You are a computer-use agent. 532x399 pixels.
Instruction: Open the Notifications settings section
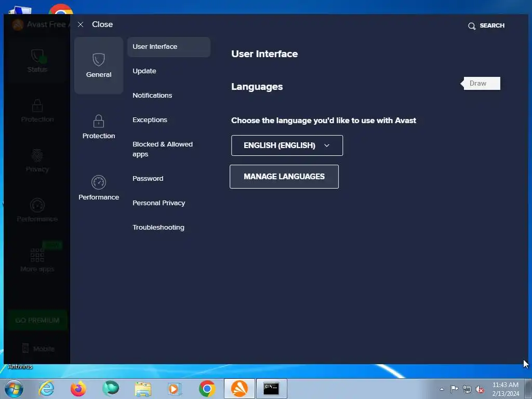(152, 96)
